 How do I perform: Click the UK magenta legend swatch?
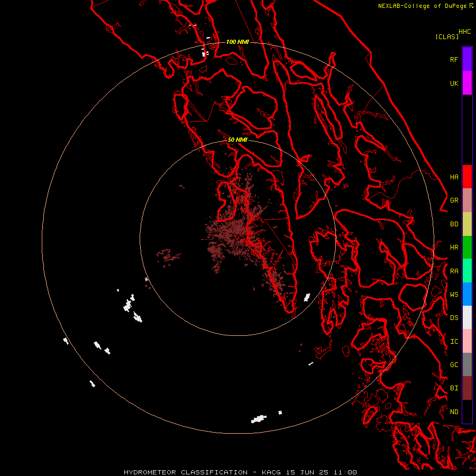(467, 83)
